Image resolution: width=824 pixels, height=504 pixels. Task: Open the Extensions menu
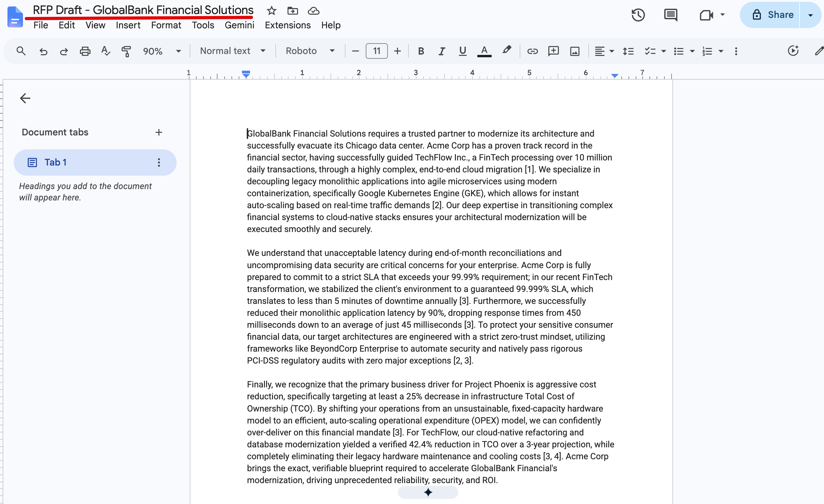click(x=288, y=25)
